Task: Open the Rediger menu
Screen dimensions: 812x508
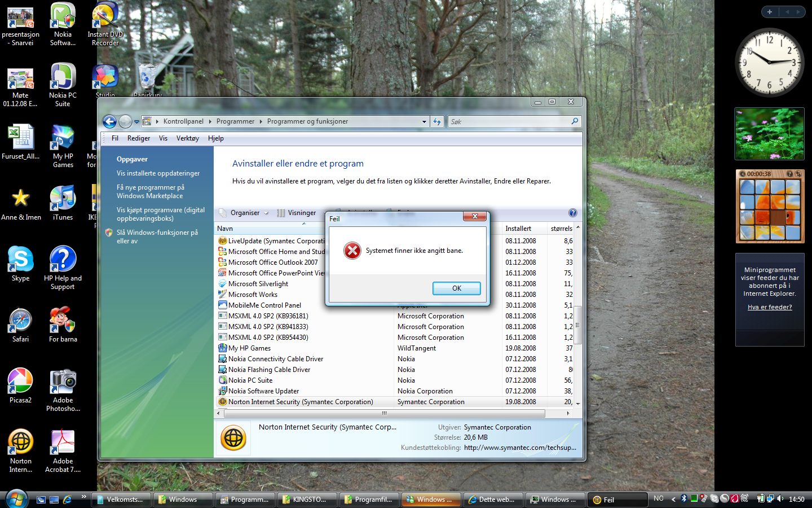Action: [139, 138]
